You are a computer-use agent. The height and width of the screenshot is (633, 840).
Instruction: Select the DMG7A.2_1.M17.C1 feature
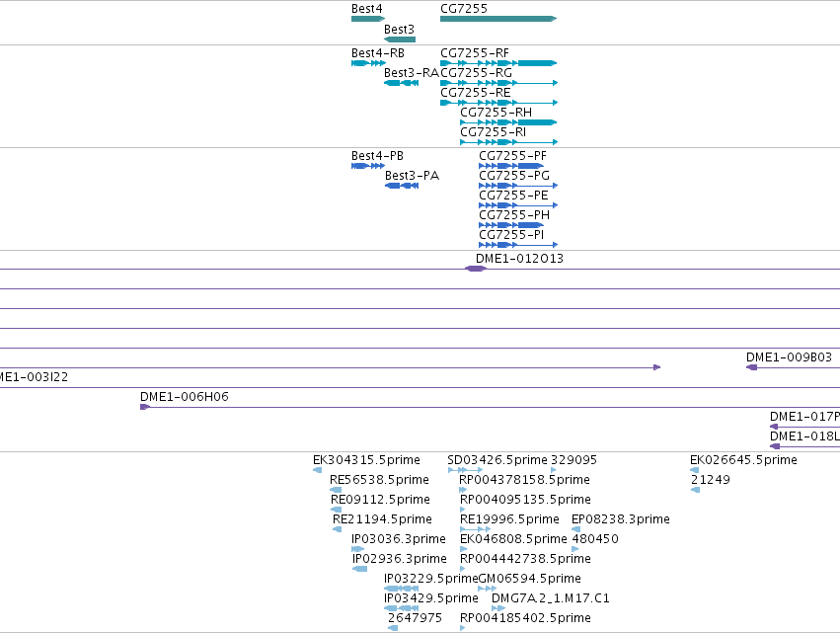click(498, 608)
